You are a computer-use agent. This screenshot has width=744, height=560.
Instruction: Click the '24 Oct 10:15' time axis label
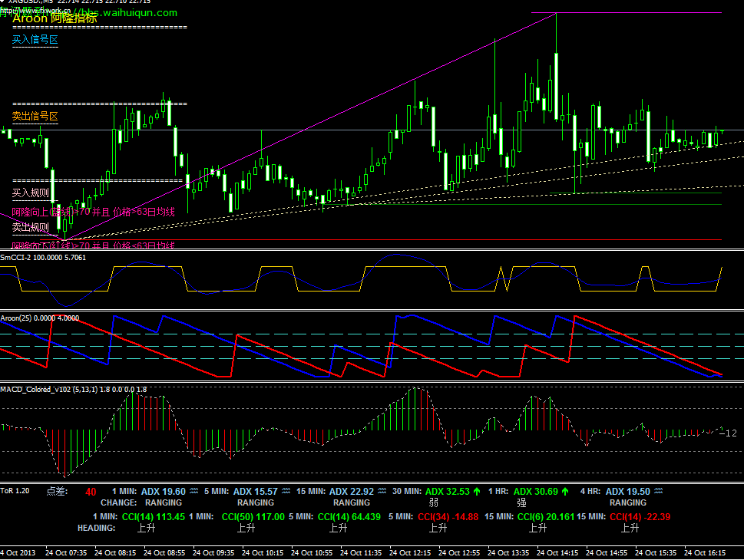point(263,553)
